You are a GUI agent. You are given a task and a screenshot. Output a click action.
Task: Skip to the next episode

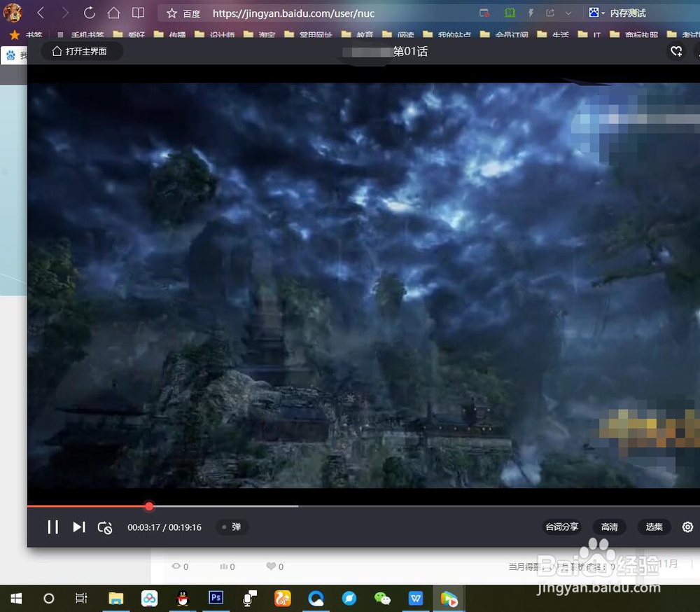(79, 527)
